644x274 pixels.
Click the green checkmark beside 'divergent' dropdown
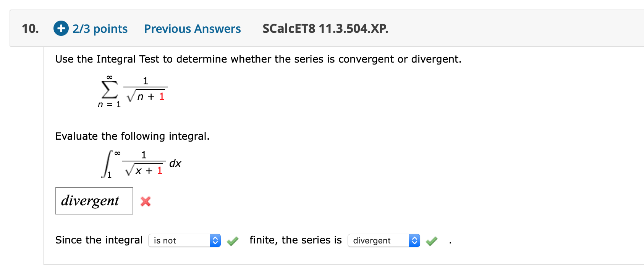431,240
